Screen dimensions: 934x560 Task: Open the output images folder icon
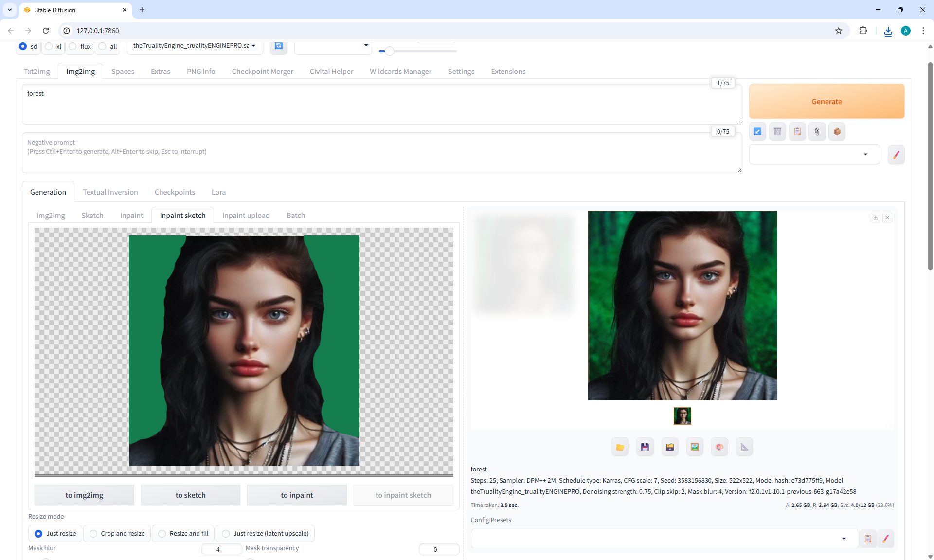click(x=620, y=447)
